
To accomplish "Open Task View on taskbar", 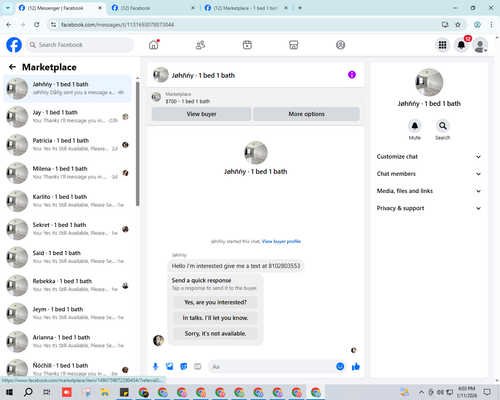I will 47,392.
